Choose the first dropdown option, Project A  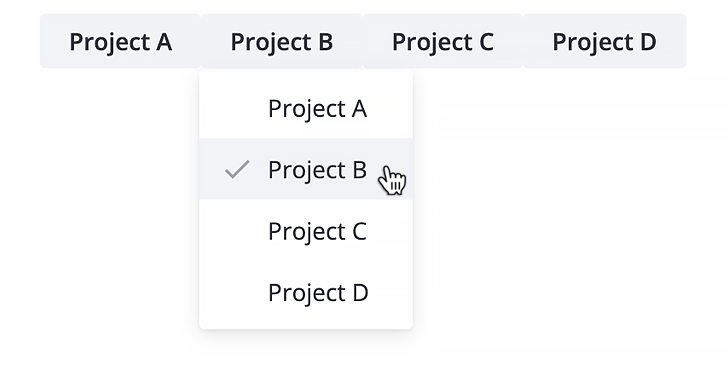tap(306, 109)
